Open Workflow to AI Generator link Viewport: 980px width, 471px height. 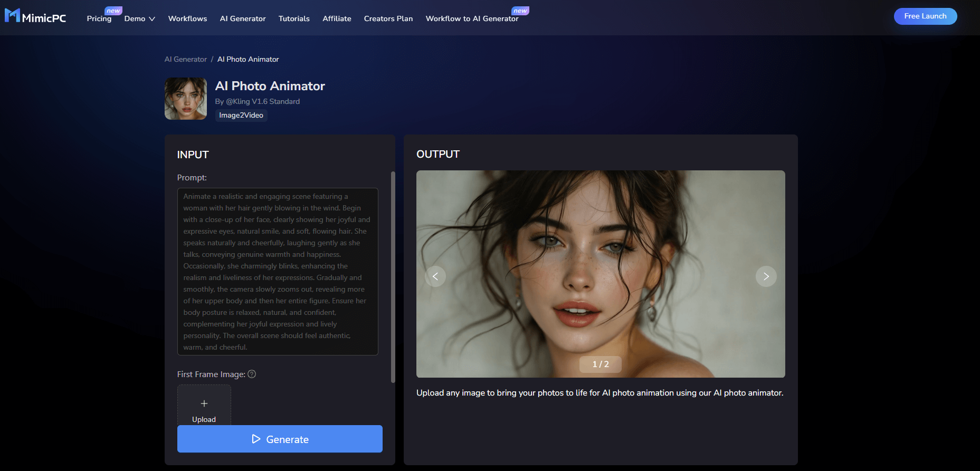coord(472,18)
